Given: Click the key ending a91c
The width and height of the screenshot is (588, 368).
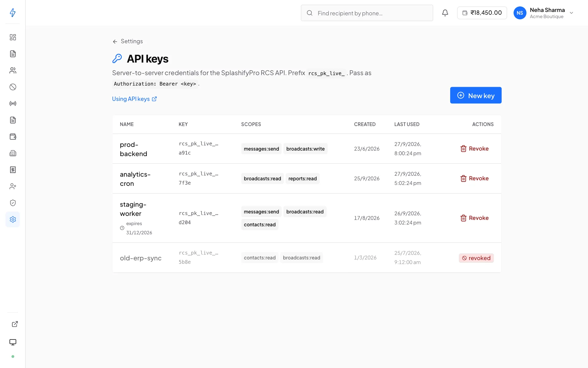Looking at the screenshot, I should 198,148.
